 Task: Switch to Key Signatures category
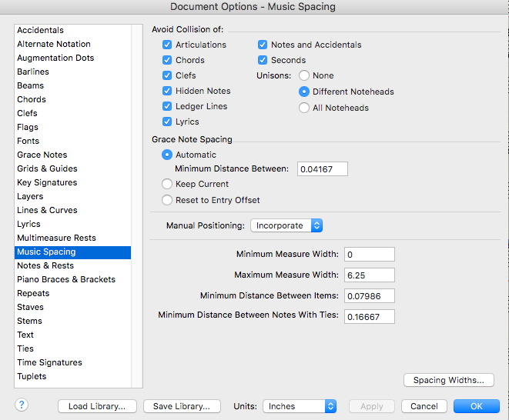(47, 182)
